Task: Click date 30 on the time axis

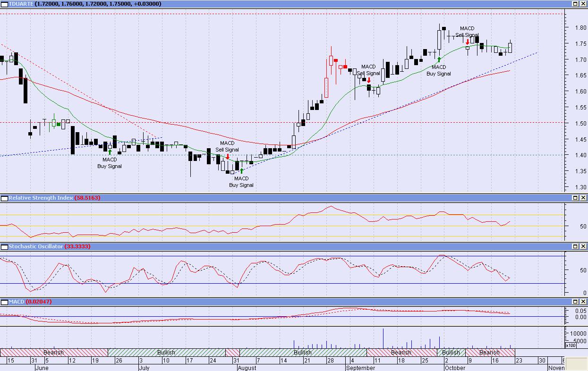Action: pyautogui.click(x=542, y=361)
